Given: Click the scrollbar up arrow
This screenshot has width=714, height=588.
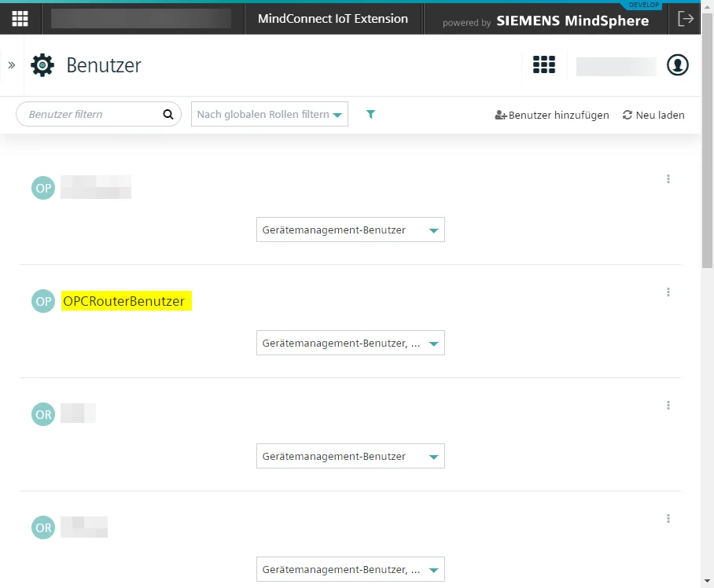Looking at the screenshot, I should click(707, 8).
